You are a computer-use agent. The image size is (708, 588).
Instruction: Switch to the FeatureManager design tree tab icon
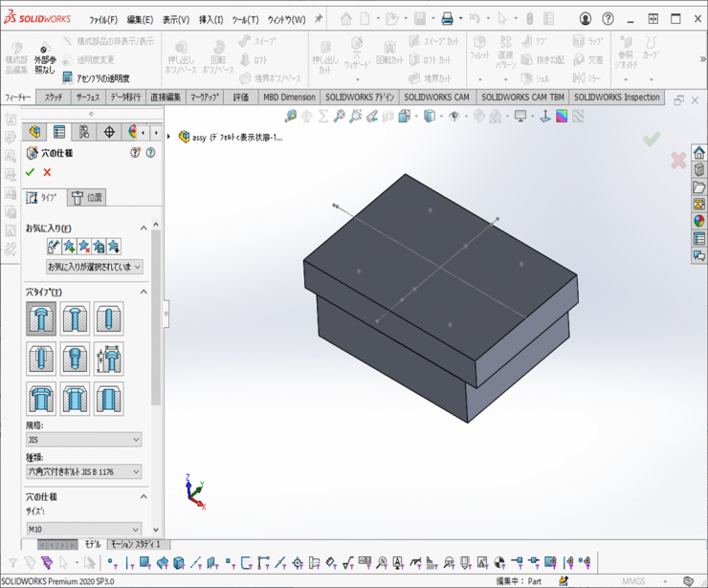[35, 132]
